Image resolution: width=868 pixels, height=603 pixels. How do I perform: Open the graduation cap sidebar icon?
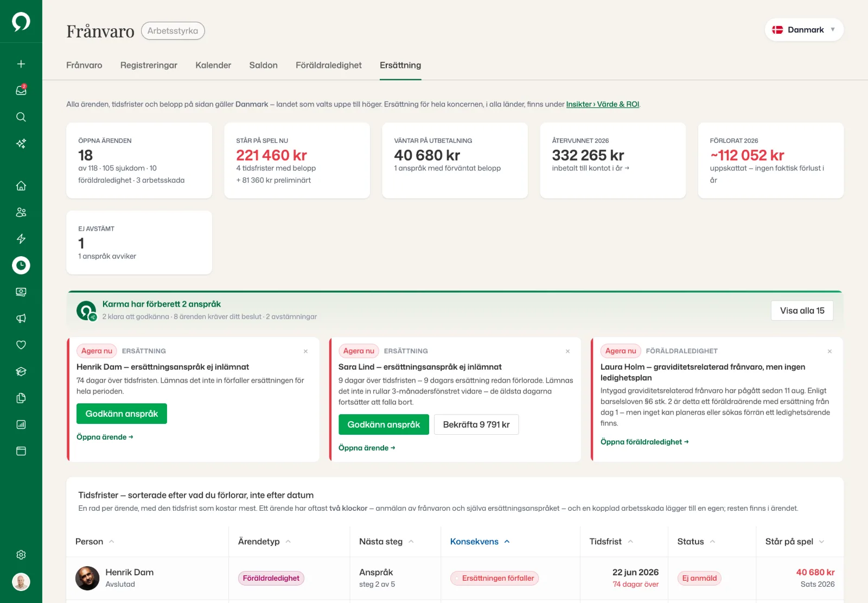pyautogui.click(x=21, y=372)
